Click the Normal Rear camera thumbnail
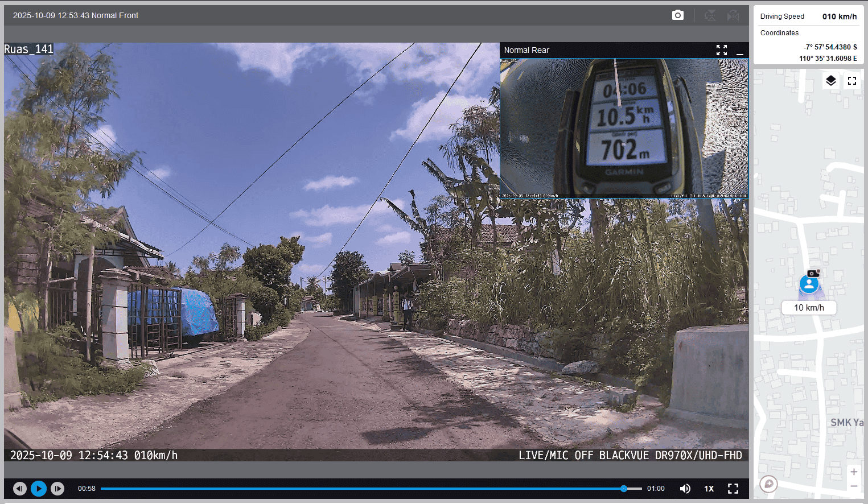Viewport: 868px width, 504px height. pos(624,128)
